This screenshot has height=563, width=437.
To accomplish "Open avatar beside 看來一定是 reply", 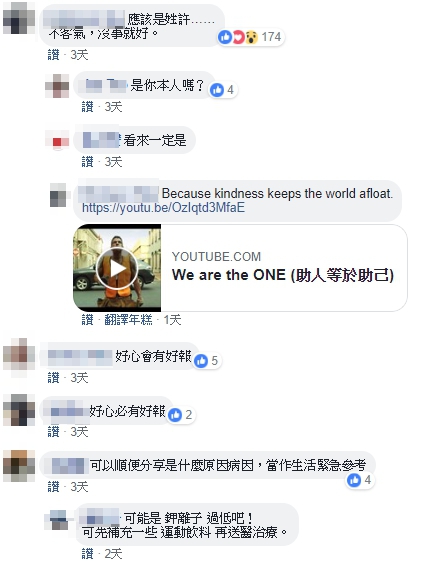I will coord(57,140).
